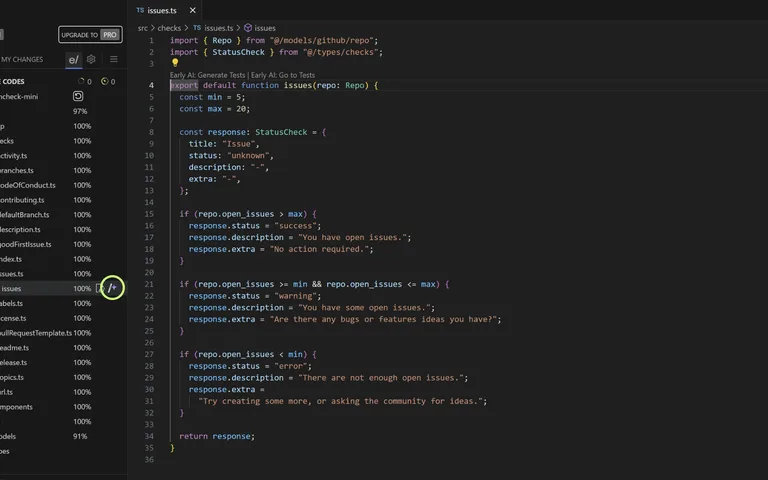Click 'export default function issues' declaration

274,85
